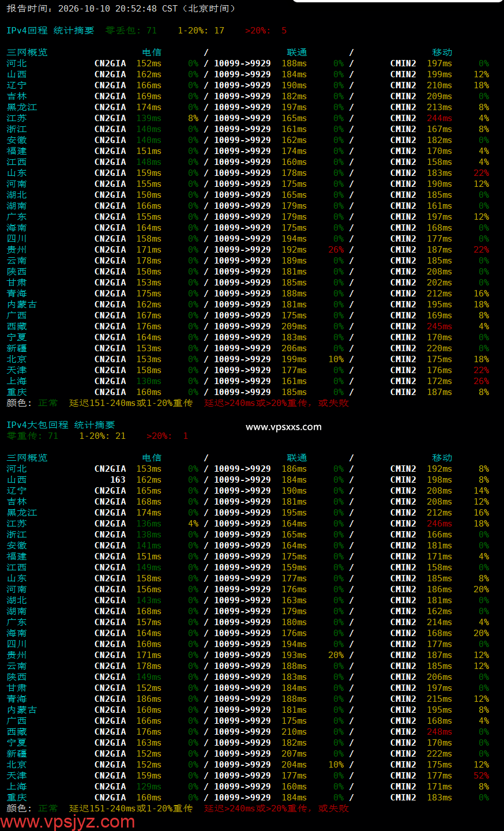
Task: Click '重庆' province label in IPv4回程 table
Action: (x=17, y=392)
